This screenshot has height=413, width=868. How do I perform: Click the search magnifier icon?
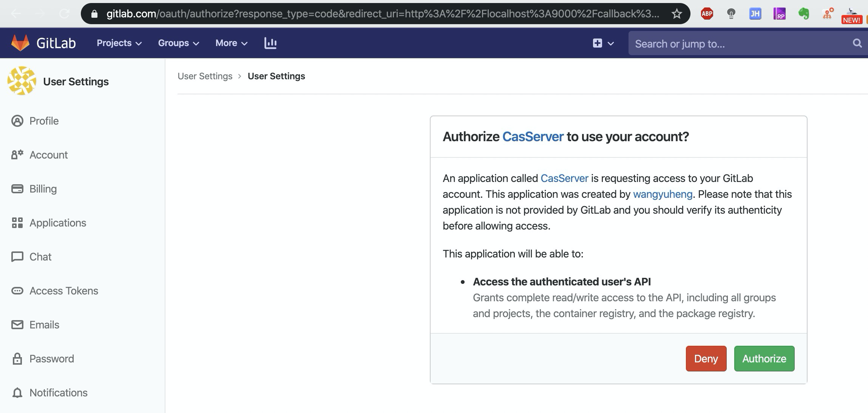[857, 43]
